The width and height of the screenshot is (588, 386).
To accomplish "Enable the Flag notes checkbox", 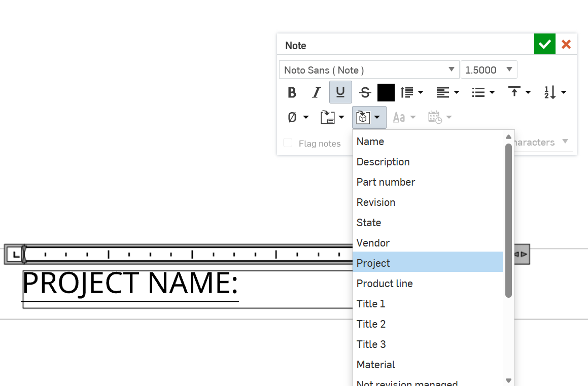I will click(x=288, y=143).
